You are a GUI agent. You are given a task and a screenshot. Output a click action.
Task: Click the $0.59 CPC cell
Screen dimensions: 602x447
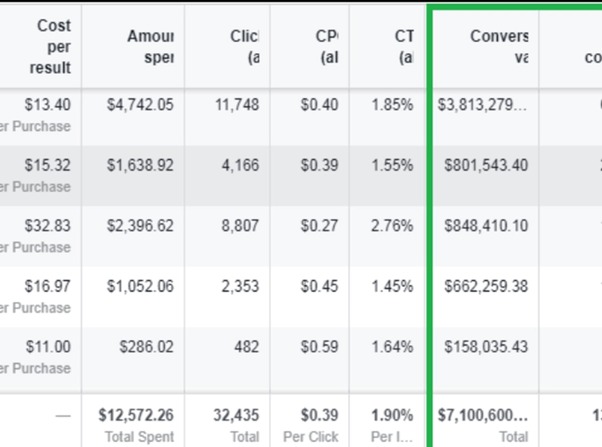point(320,347)
